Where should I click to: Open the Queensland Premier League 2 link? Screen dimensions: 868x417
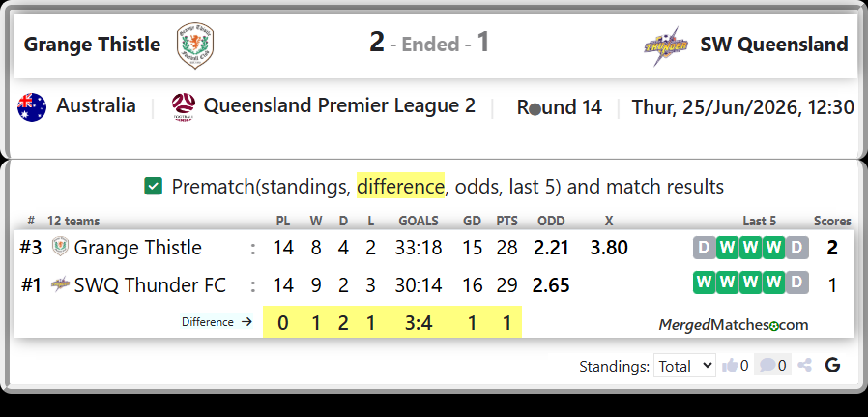pyautogui.click(x=339, y=105)
